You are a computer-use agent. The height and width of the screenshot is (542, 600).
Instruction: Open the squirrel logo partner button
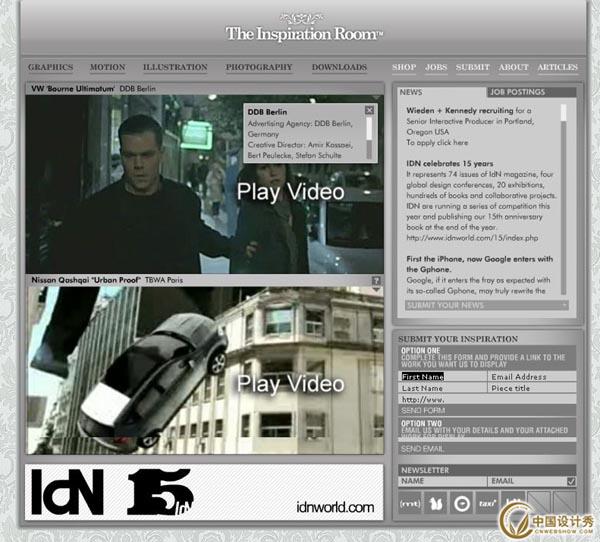coord(435,504)
